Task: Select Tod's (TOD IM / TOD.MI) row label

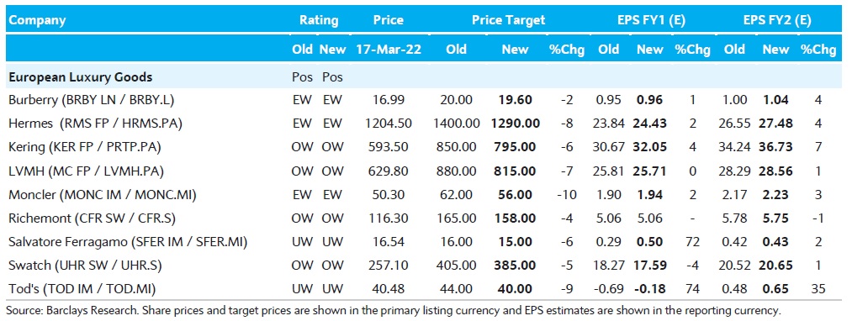Action: pyautogui.click(x=82, y=289)
